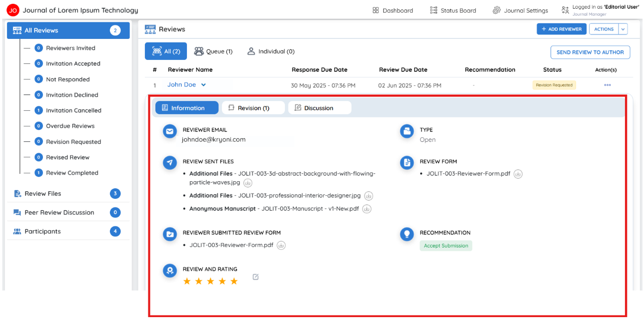644x323 pixels.
Task: Open Review Files section
Action: (68, 194)
